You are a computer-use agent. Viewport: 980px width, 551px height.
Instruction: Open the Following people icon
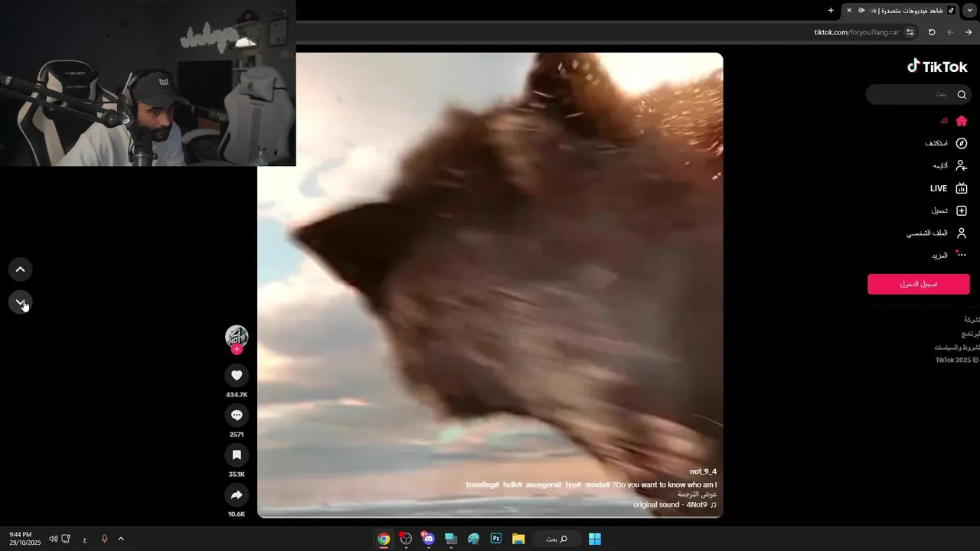962,165
